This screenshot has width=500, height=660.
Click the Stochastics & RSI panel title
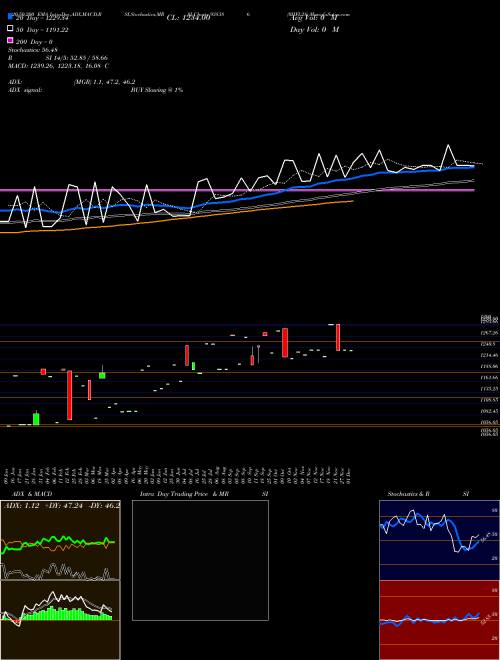(428, 494)
